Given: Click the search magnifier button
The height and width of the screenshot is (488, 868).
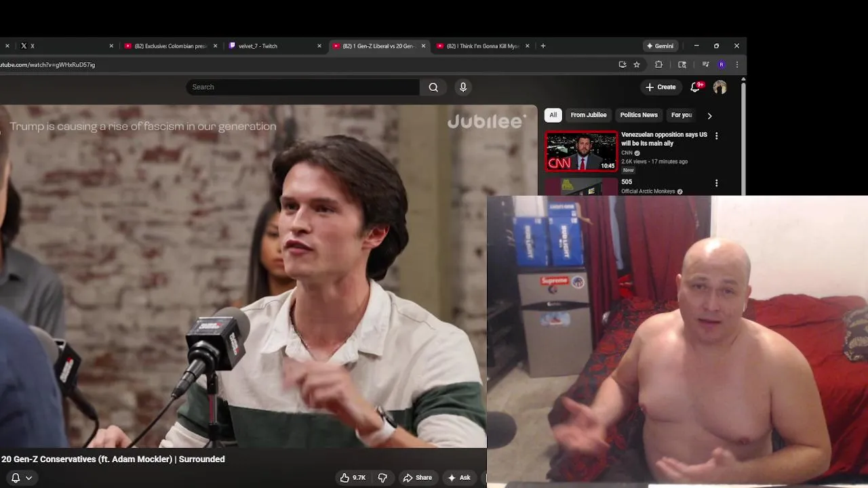Looking at the screenshot, I should click(433, 87).
